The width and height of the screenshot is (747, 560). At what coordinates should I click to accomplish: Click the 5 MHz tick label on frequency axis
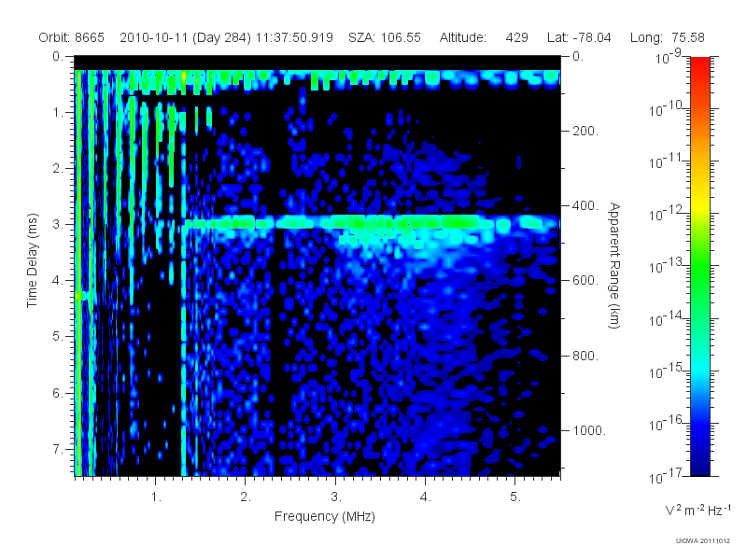click(x=515, y=497)
